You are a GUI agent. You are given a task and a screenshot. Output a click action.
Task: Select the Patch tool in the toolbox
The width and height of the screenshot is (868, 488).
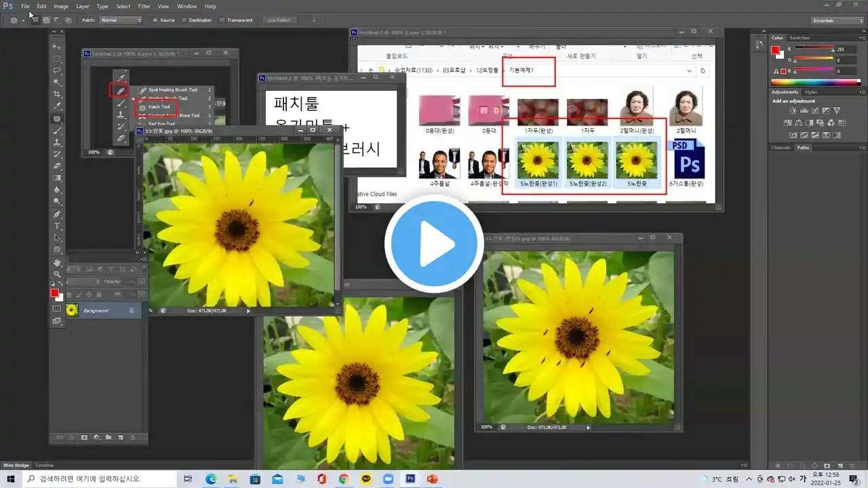[58, 118]
